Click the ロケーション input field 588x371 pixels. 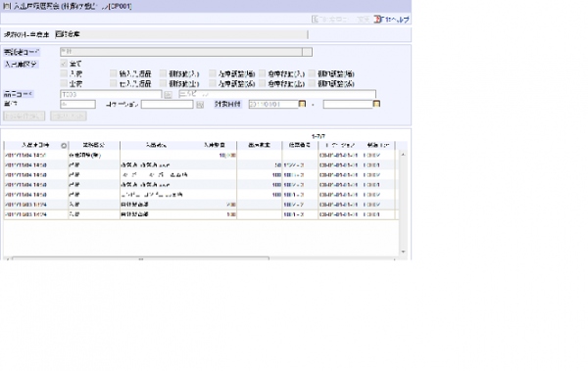click(168, 105)
